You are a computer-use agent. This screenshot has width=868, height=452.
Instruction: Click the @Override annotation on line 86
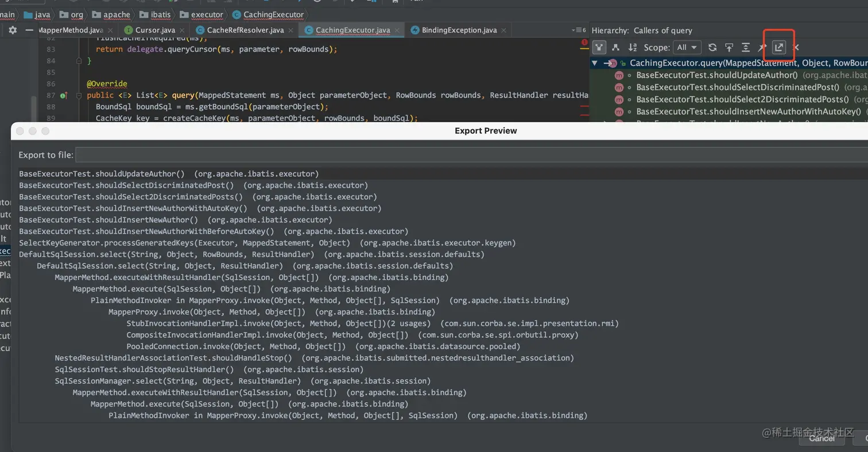107,84
